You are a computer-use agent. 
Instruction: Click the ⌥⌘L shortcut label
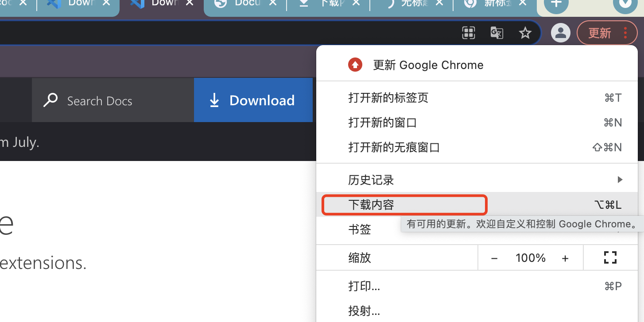(608, 204)
